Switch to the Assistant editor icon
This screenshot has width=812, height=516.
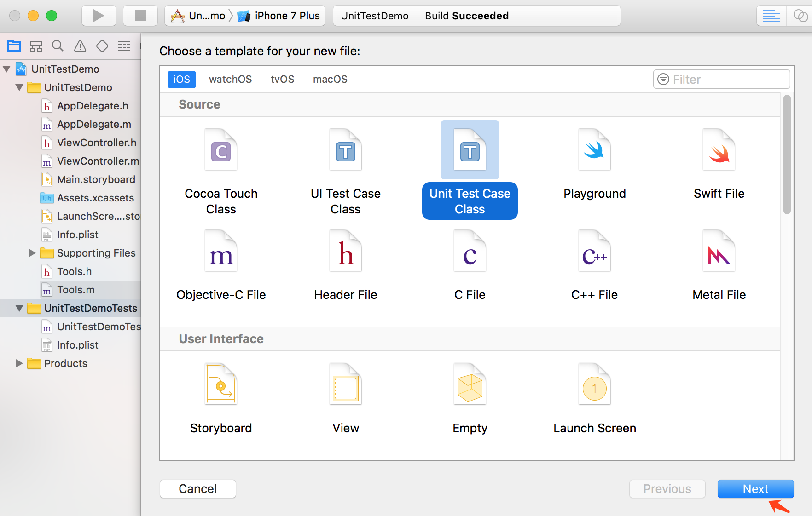point(800,16)
